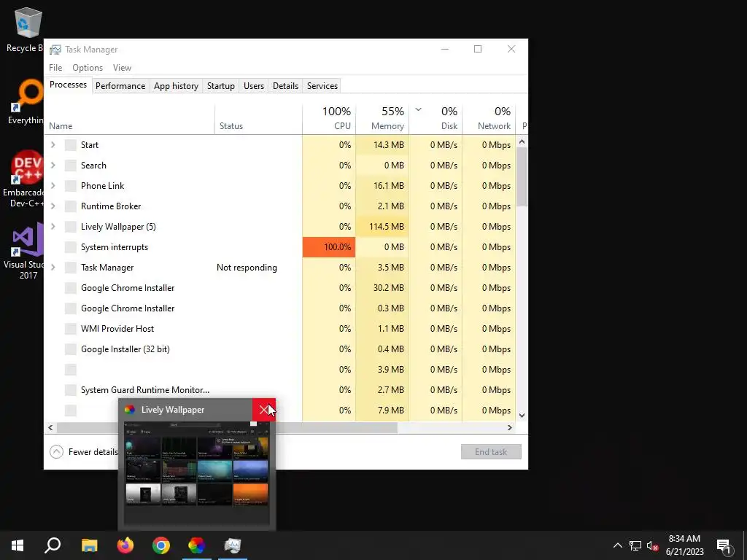747x560 pixels.
Task: Open the Windows Start menu
Action: coord(18,545)
